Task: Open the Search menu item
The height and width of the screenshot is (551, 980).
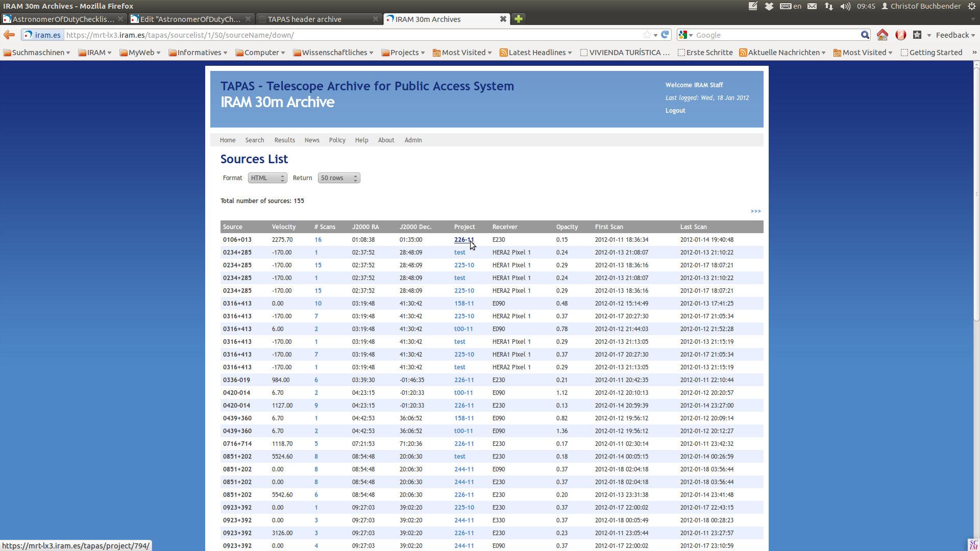Action: 254,140
